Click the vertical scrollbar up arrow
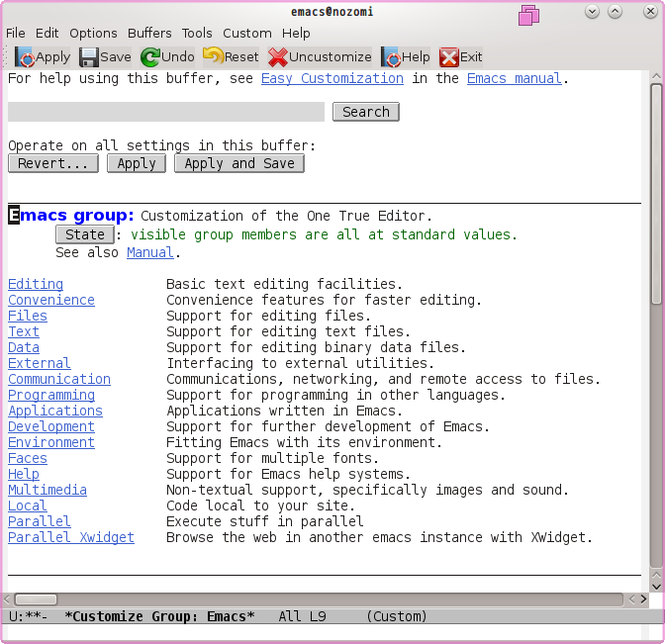This screenshot has width=665, height=644. click(x=656, y=76)
